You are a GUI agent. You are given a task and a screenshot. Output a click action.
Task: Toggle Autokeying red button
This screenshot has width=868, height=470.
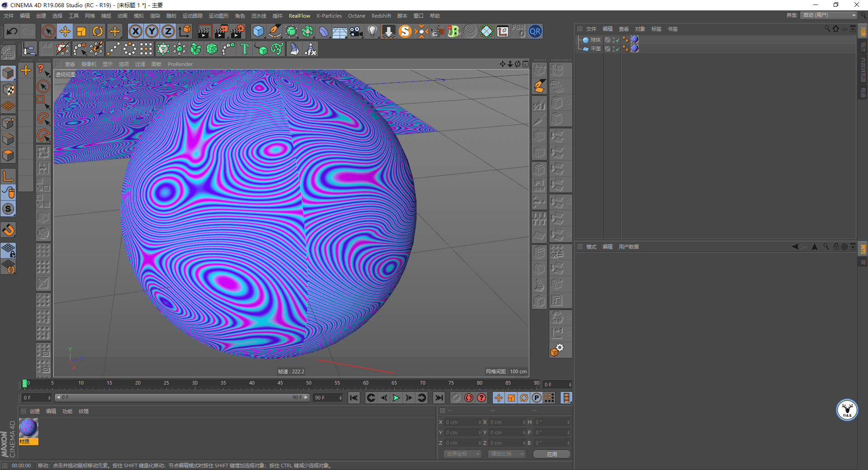coord(469,398)
